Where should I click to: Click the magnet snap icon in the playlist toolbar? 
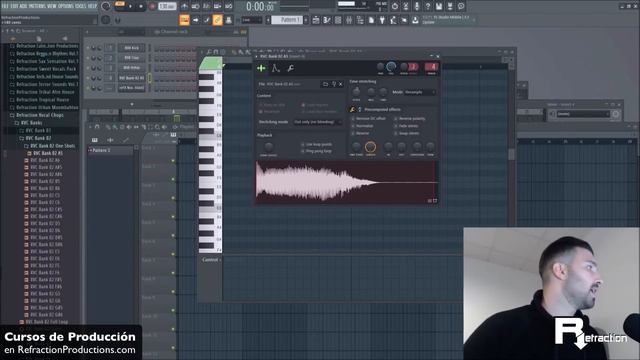(97, 127)
